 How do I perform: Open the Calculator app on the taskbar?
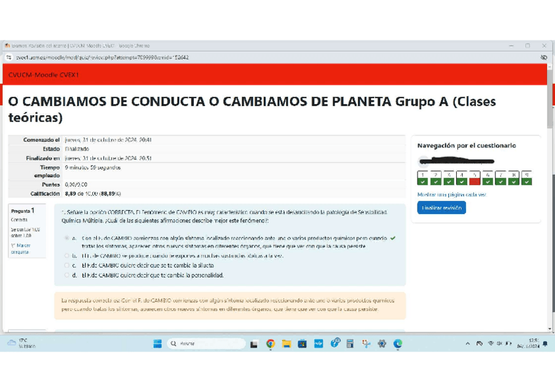tap(350, 344)
